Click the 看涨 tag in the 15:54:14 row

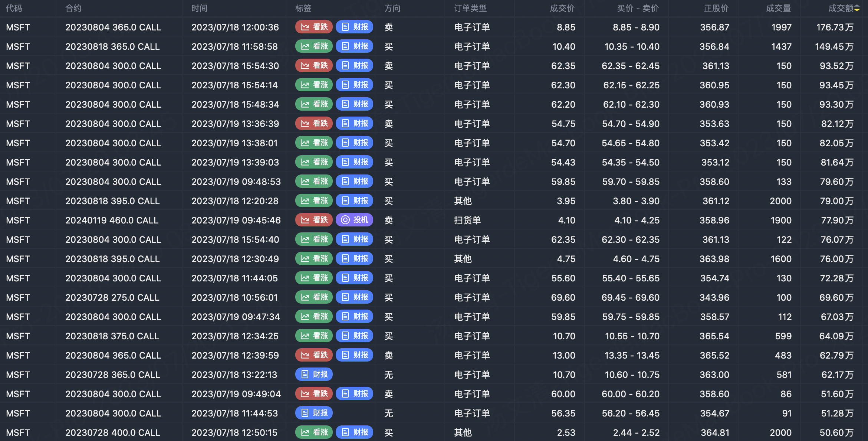[314, 85]
